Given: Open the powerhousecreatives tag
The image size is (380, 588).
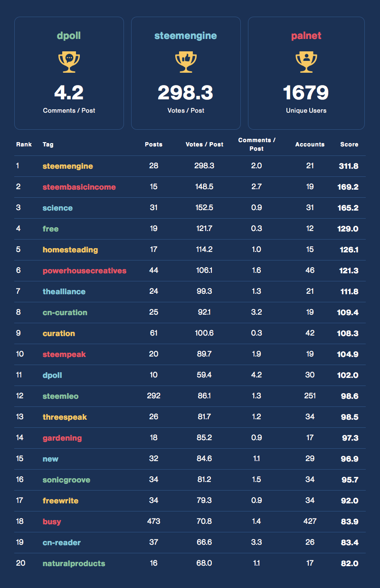Looking at the screenshot, I should [x=85, y=270].
